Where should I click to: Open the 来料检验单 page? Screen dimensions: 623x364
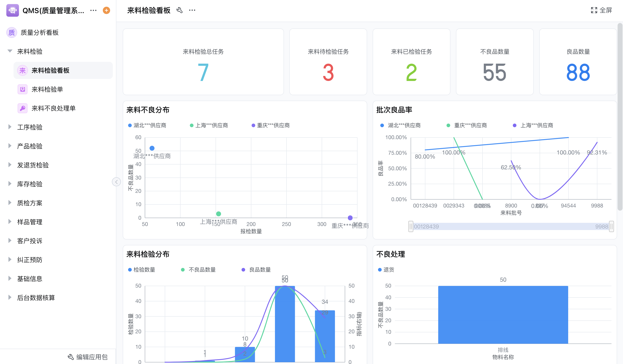47,89
